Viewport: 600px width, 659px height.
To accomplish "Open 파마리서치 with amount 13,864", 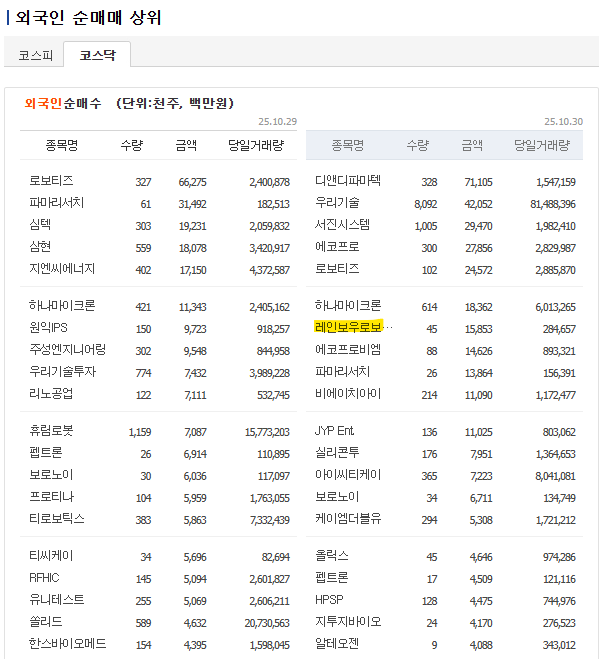I will tap(342, 371).
